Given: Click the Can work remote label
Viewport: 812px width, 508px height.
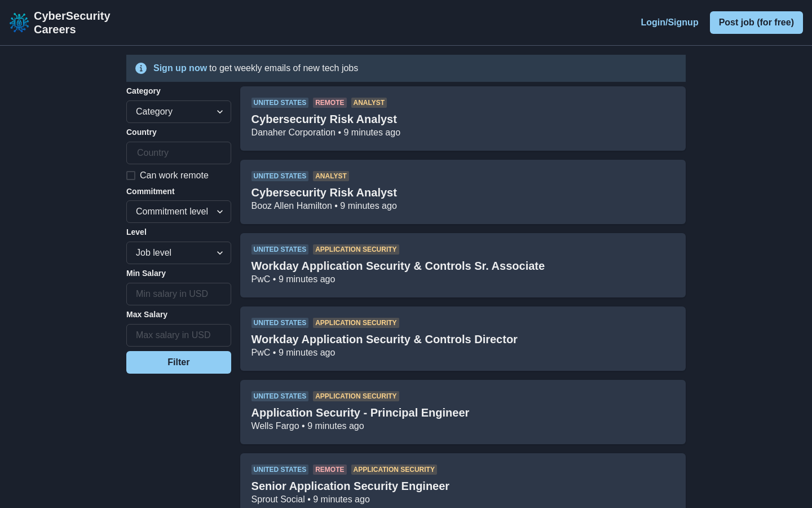Looking at the screenshot, I should [x=174, y=176].
